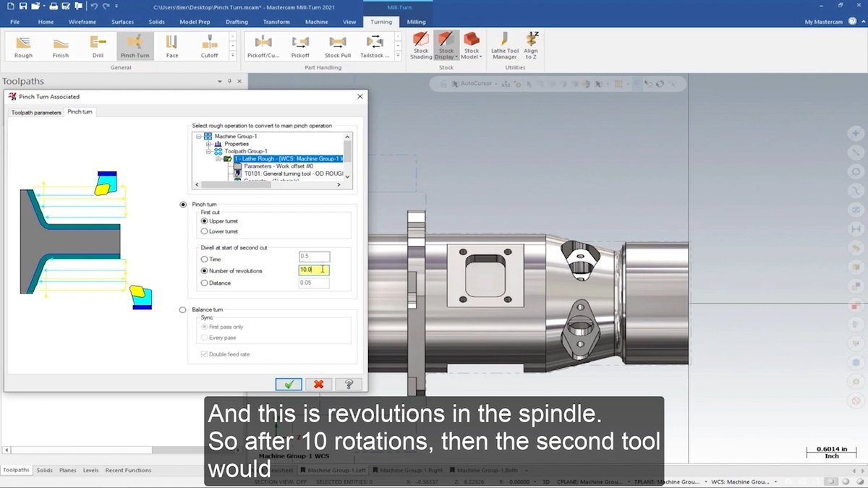
Task: Select Time as dwell option
Action: [x=205, y=259]
